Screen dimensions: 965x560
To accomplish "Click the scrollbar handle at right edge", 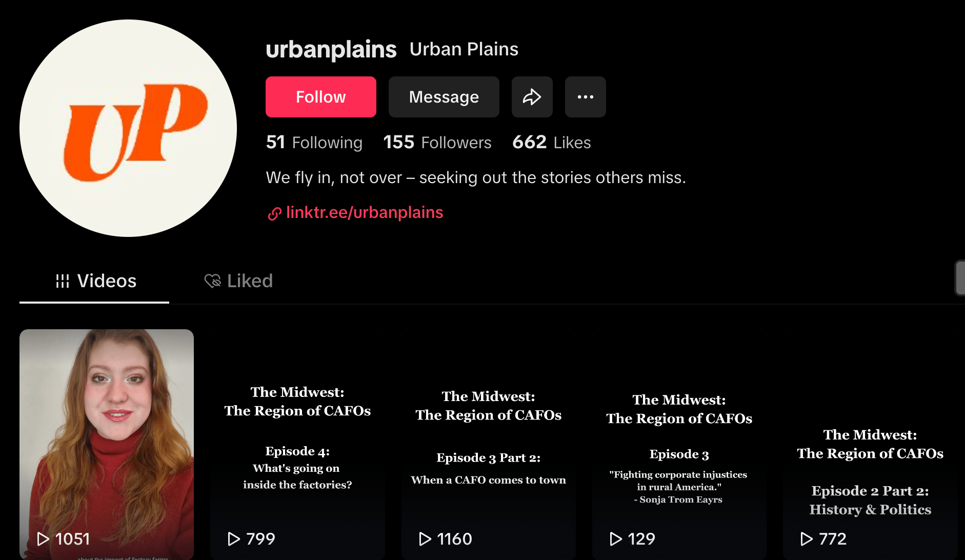I will [960, 278].
